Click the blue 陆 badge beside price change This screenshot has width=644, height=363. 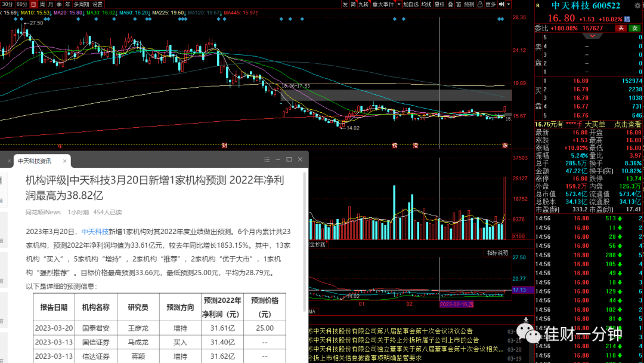point(627,19)
